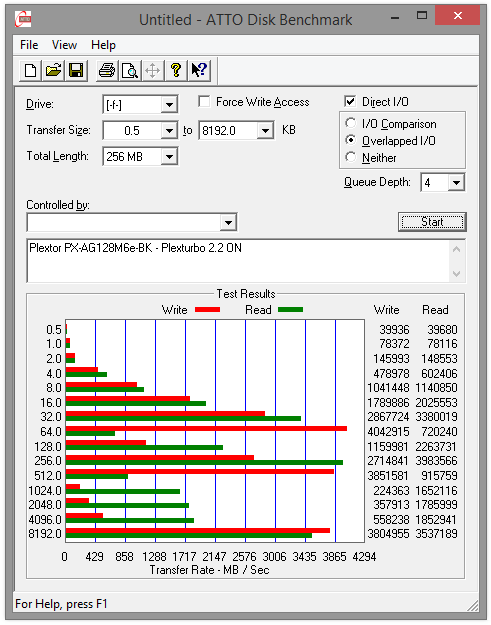
Task: Expand the Queue Depth dropdown
Action: tap(456, 183)
